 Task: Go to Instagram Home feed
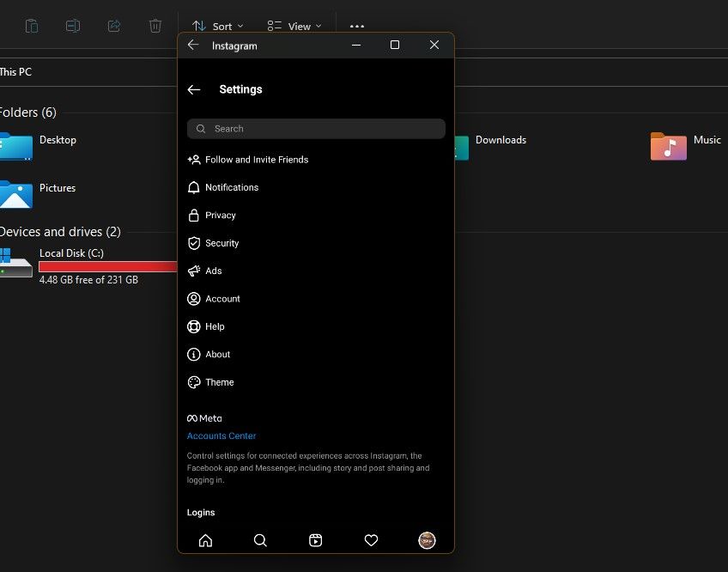[x=205, y=540]
